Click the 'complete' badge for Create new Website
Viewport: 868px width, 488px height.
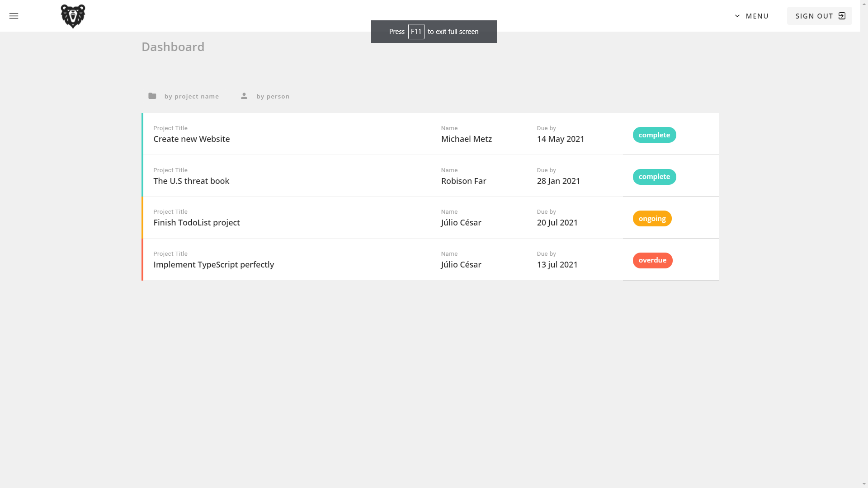[654, 135]
